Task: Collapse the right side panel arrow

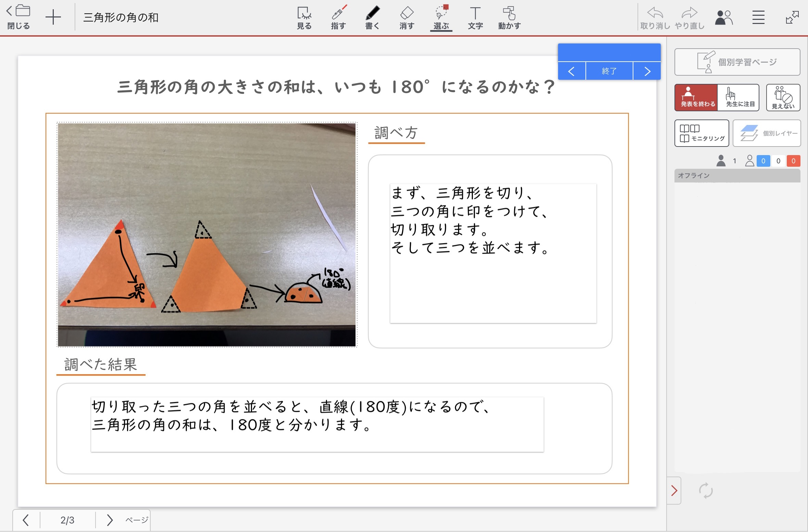Action: (x=674, y=491)
